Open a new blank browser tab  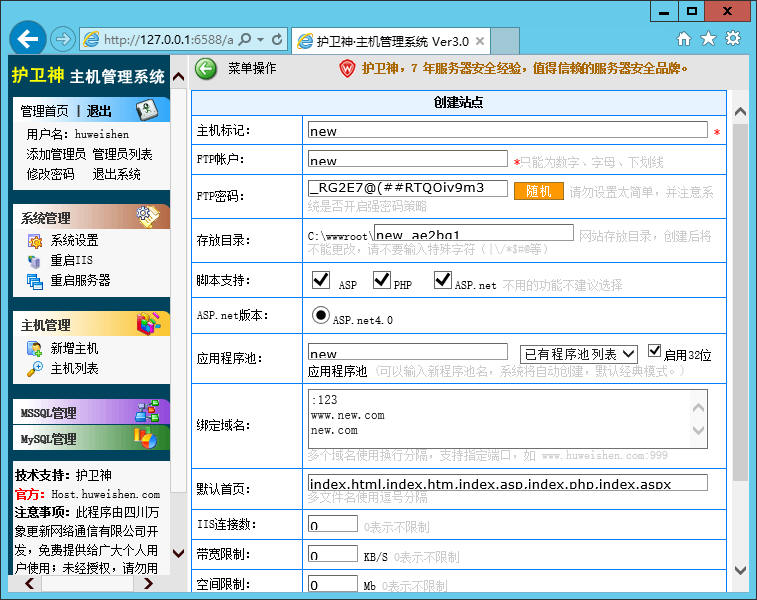pyautogui.click(x=505, y=42)
